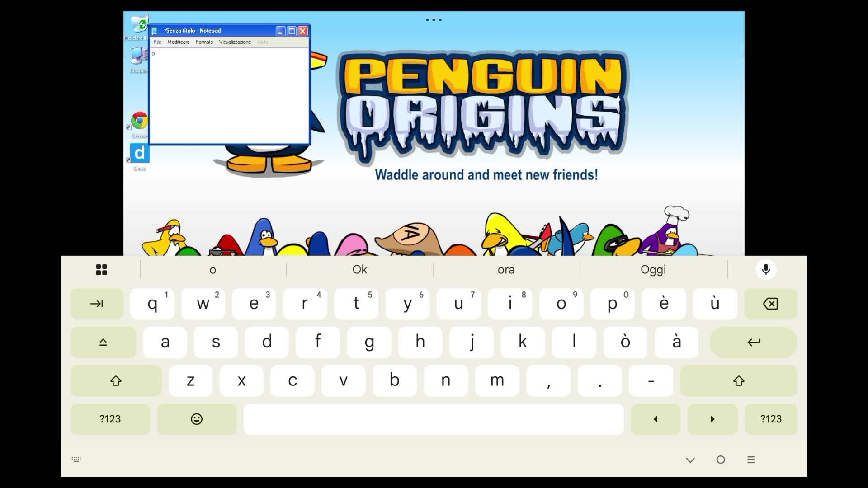Tap the 'z' key
The height and width of the screenshot is (488, 868).
(191, 380)
